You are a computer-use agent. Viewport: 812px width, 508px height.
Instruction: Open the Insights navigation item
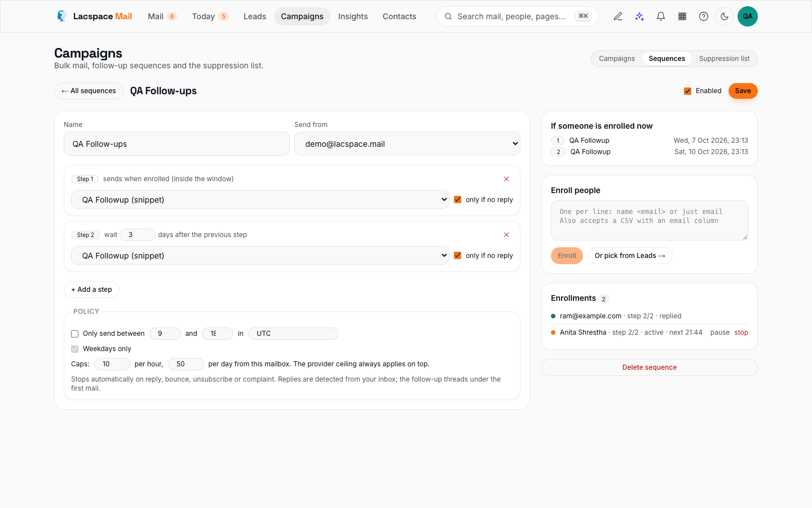tap(353, 16)
